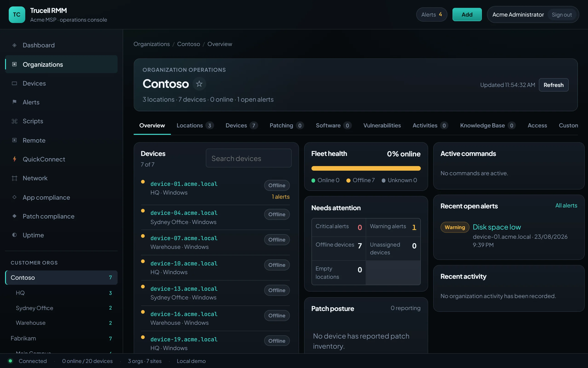Screen dimensions: 588x368
Task: Click the Empty locations cell
Action: coord(339,273)
